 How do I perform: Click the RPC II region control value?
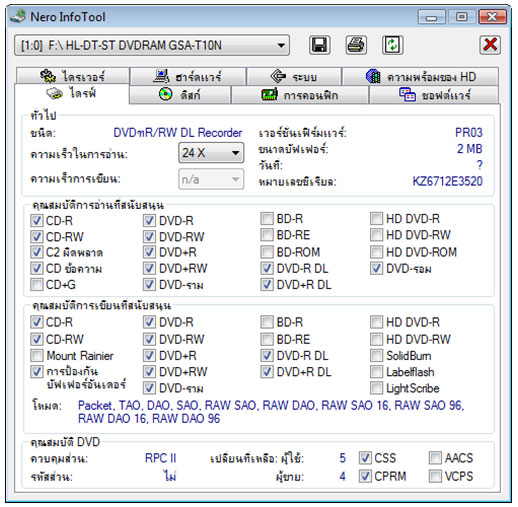click(x=160, y=458)
